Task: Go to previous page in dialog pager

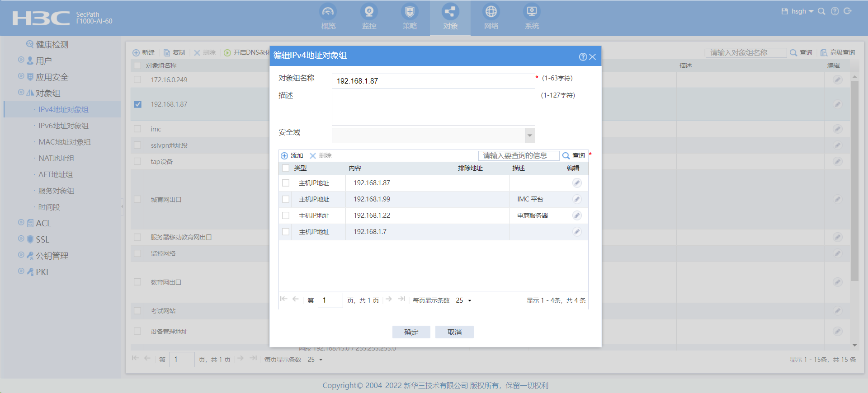Action: 296,299
